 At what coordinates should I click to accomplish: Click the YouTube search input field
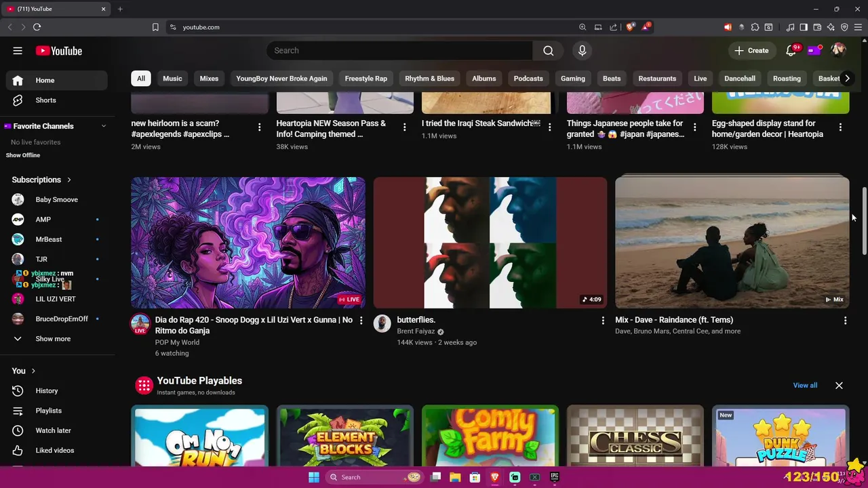pyautogui.click(x=399, y=51)
